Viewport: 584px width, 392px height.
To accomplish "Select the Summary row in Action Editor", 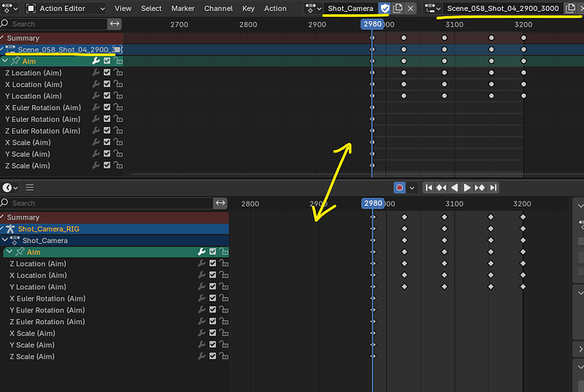I will pyautogui.click(x=62, y=38).
